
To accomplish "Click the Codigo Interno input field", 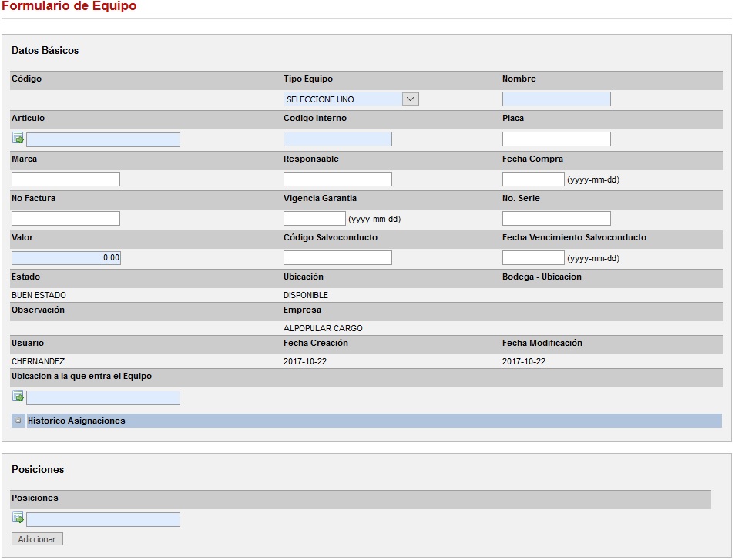I will pos(337,139).
